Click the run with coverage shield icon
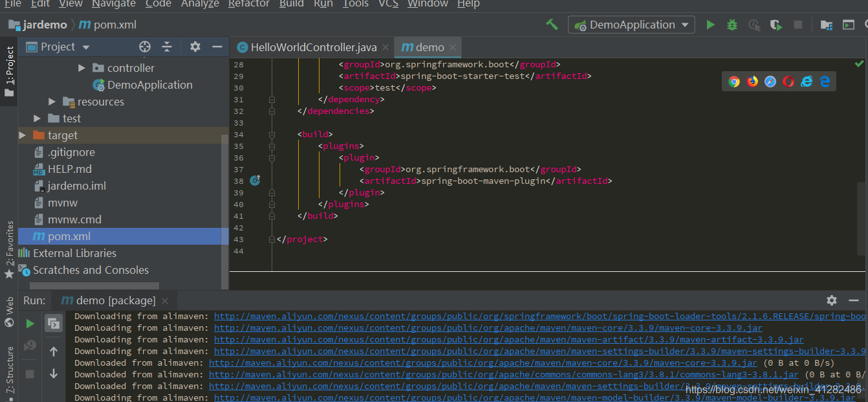This screenshot has width=868, height=402. tap(776, 25)
